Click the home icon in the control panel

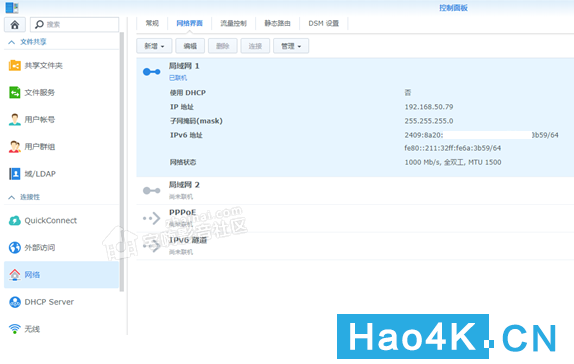[x=15, y=25]
